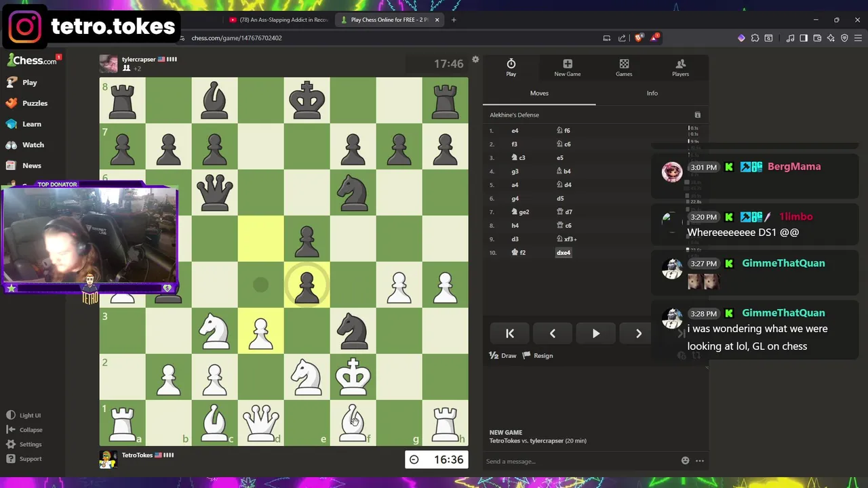The image size is (868, 488).
Task: Open the media control music-note icon
Action: point(790,38)
